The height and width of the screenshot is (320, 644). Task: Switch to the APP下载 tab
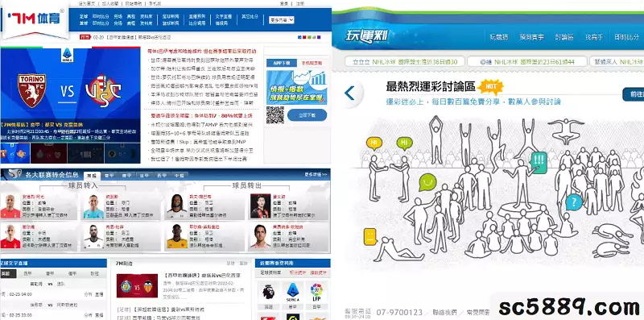pyautogui.click(x=281, y=63)
